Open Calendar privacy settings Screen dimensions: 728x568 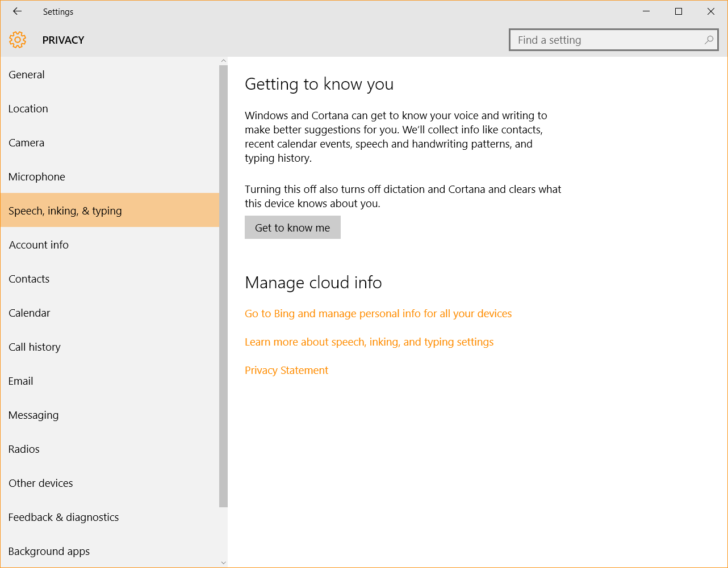tap(110, 313)
